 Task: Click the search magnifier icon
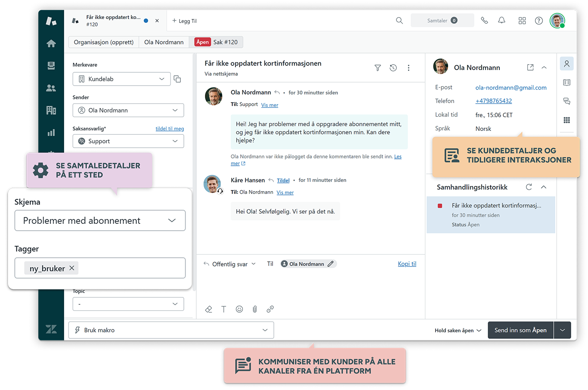[x=399, y=21]
